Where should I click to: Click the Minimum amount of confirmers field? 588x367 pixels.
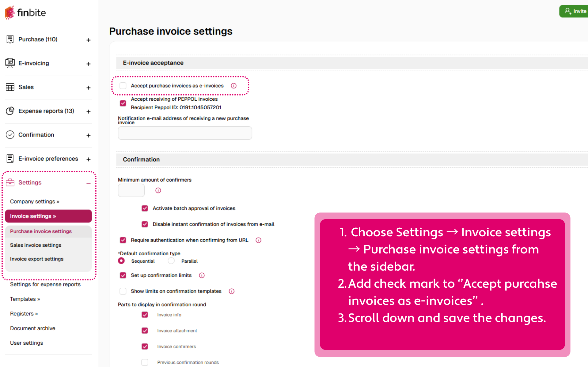131,190
